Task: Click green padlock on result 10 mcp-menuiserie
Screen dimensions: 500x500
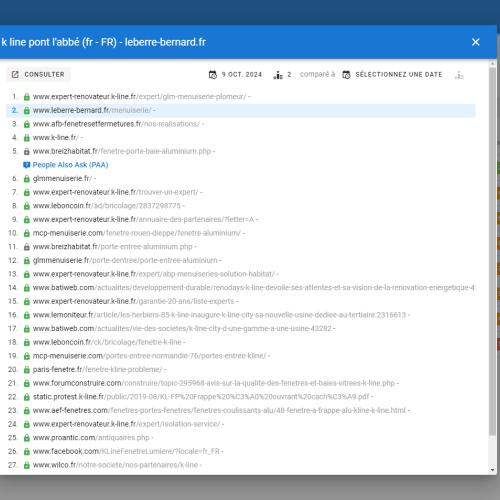Action: tap(27, 234)
